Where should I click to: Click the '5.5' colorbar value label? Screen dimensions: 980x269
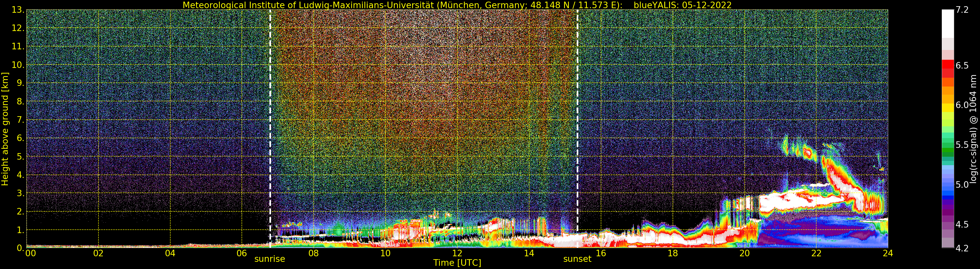[962, 145]
